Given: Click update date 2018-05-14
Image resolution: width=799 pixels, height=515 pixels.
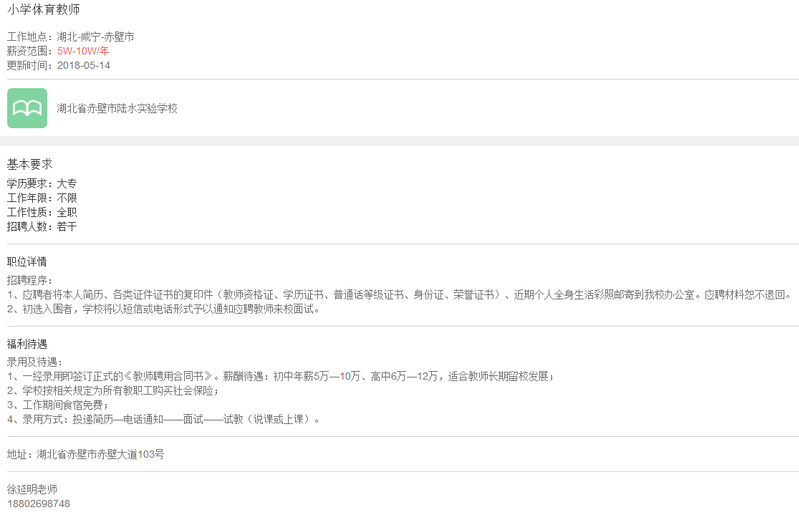Looking at the screenshot, I should (84, 65).
